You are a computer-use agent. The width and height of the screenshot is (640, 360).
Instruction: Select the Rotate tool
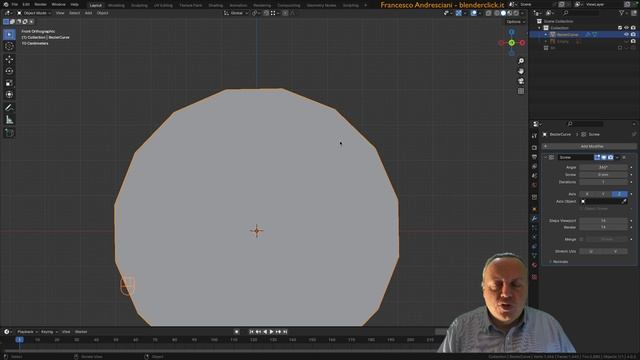[x=9, y=71]
